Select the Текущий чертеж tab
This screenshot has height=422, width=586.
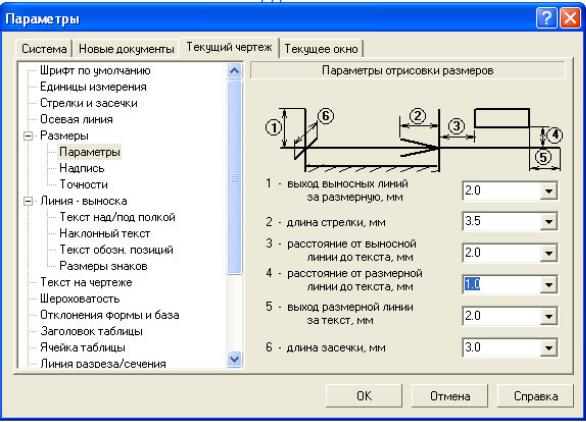[229, 47]
